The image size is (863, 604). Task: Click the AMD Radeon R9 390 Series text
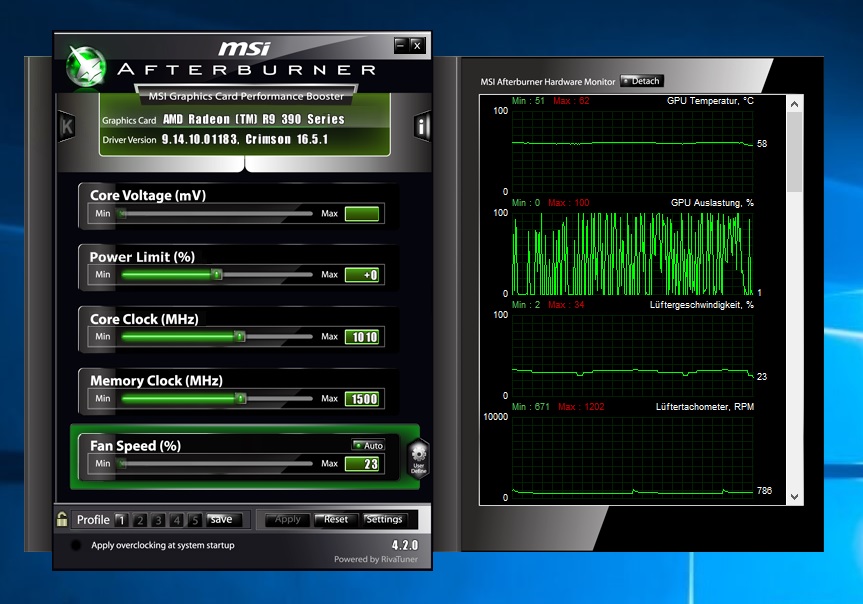click(x=254, y=119)
